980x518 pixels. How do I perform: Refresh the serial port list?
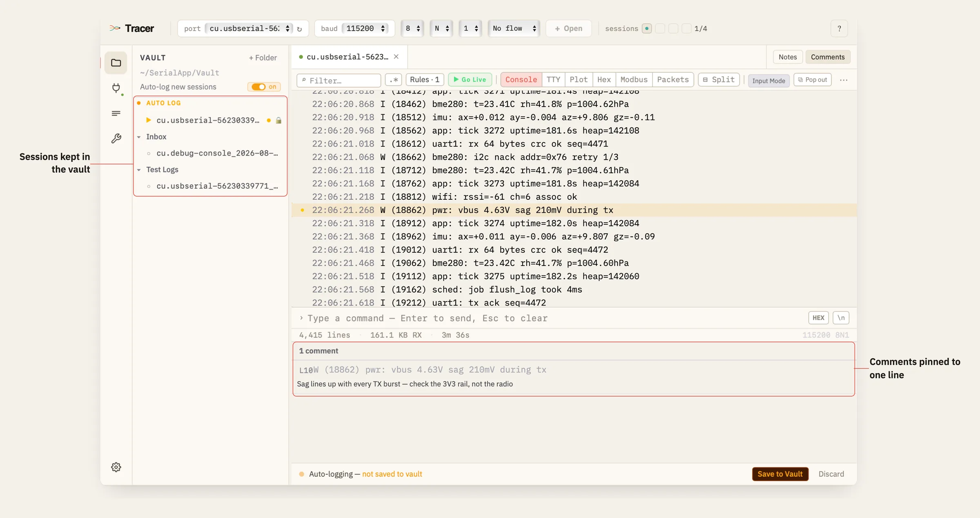[299, 29]
